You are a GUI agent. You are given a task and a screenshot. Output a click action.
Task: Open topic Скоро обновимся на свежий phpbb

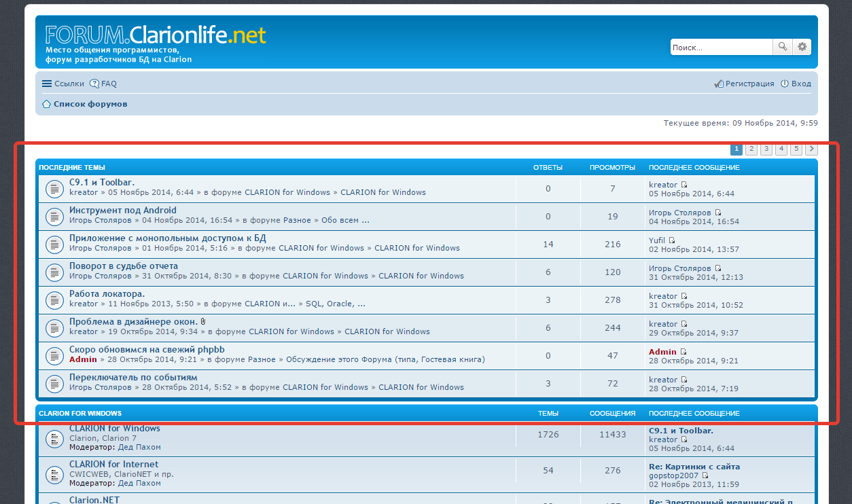click(147, 349)
